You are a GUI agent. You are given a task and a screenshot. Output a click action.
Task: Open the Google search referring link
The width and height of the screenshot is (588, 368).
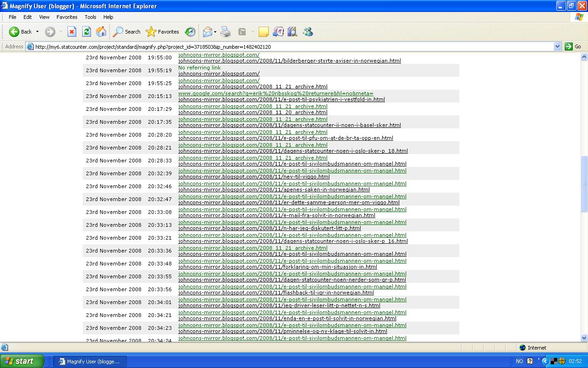click(276, 93)
